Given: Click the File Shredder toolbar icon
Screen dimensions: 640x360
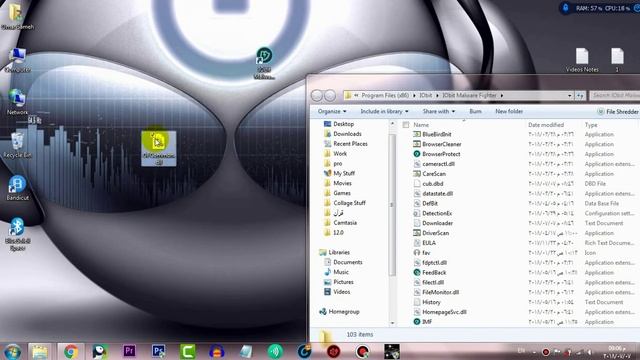Looking at the screenshot, I should pos(601,111).
